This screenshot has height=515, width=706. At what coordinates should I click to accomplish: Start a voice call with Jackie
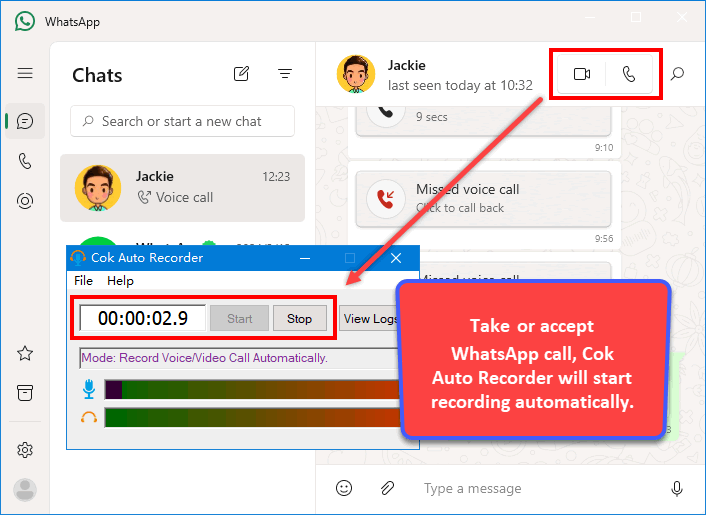coord(629,74)
